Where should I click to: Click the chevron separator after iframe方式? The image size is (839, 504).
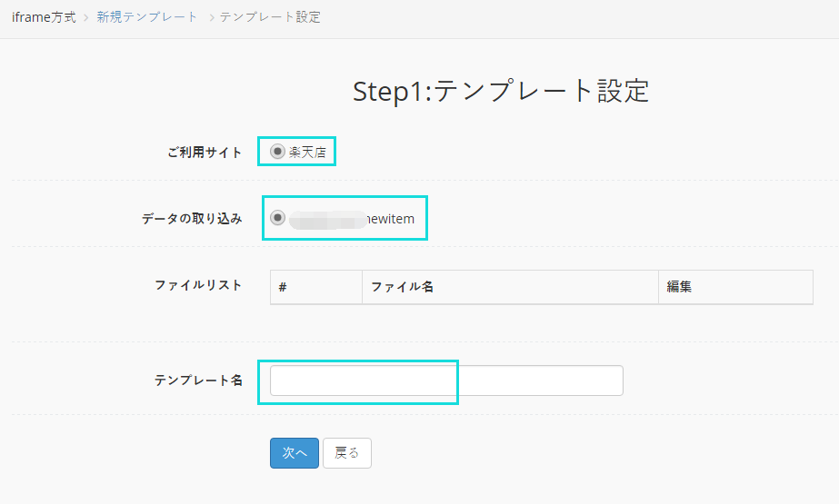[85, 17]
